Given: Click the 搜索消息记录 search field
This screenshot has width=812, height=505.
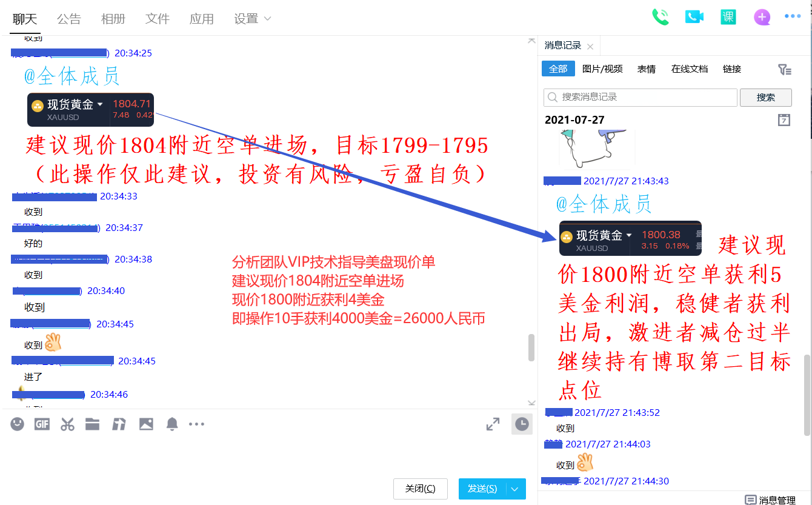Looking at the screenshot, I should pyautogui.click(x=641, y=97).
